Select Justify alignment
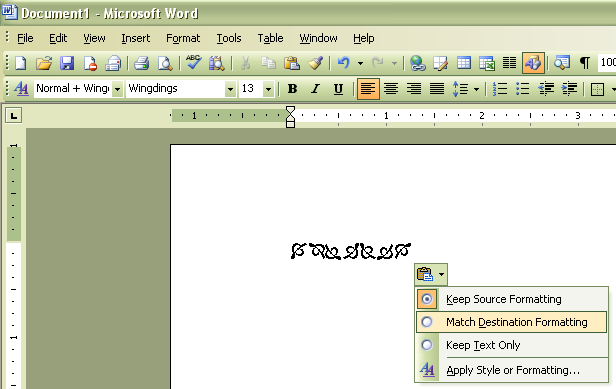Screen dimensions: 616x389 point(437,89)
